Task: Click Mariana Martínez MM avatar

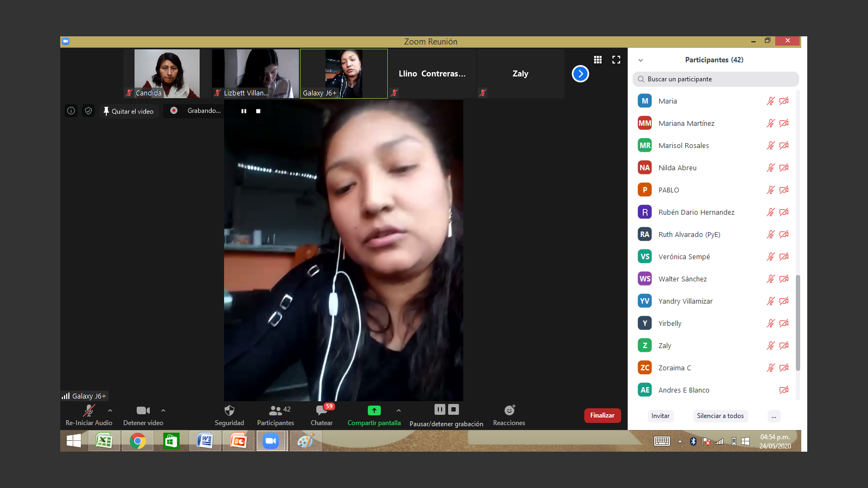Action: 644,123
